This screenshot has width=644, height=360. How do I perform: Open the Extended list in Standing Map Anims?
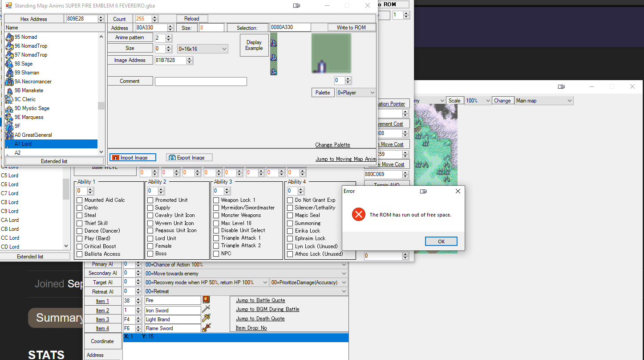pos(54,161)
